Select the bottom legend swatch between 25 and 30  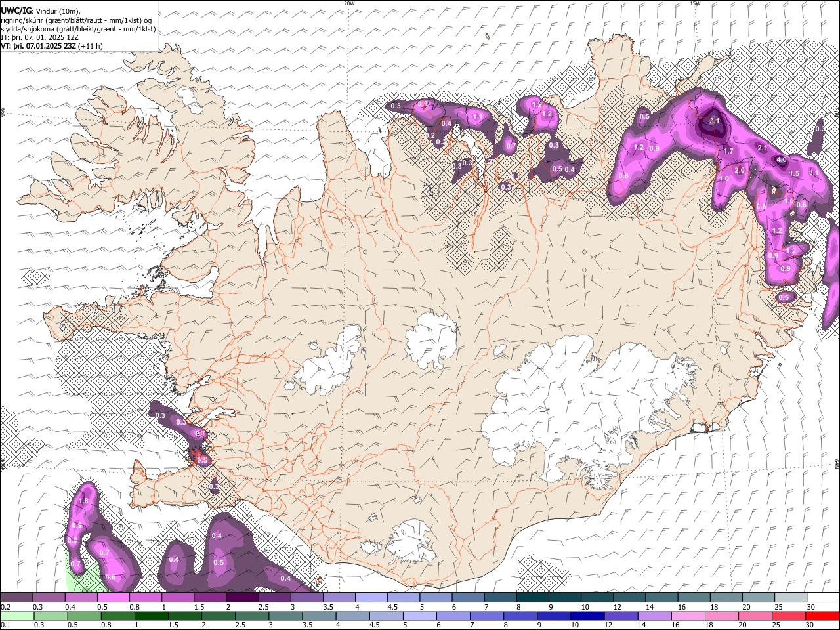click(x=789, y=616)
